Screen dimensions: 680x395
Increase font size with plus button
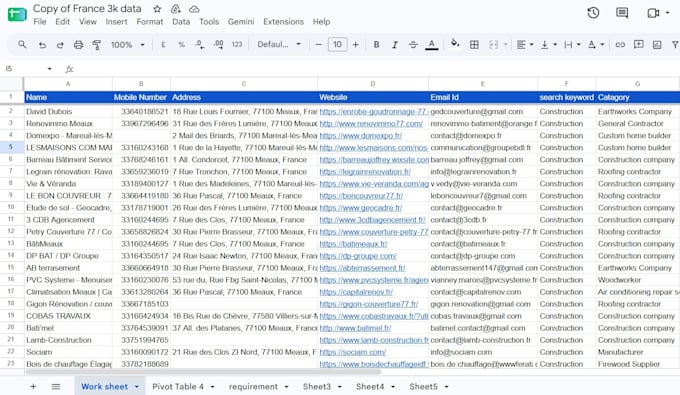(x=356, y=45)
